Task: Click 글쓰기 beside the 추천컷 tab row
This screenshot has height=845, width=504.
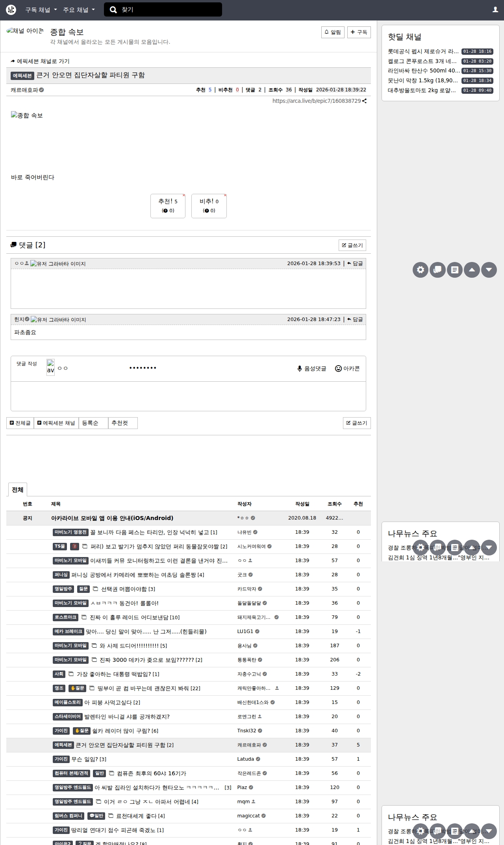Action: (x=357, y=423)
